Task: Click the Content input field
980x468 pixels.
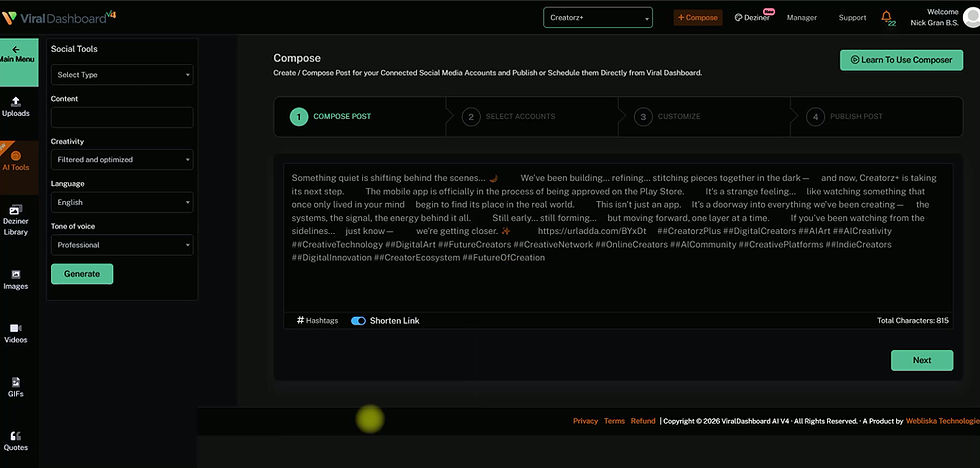Action: pos(122,117)
